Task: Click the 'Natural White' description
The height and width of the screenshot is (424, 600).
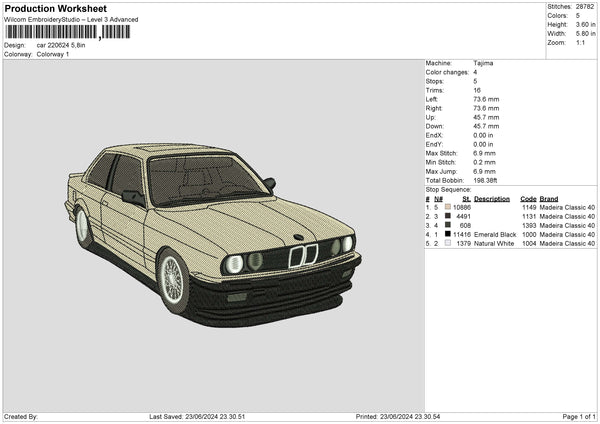Action: (494, 243)
